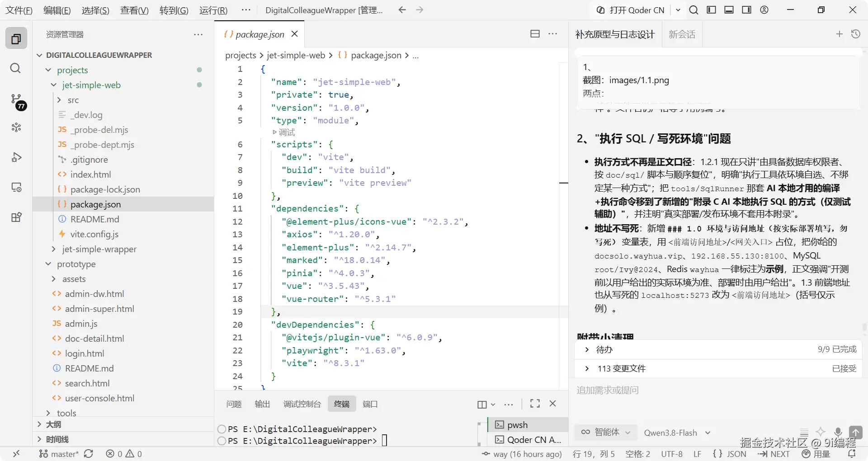This screenshot has width=868, height=461.
Task: Click the voice input microphone icon
Action: 838,433
